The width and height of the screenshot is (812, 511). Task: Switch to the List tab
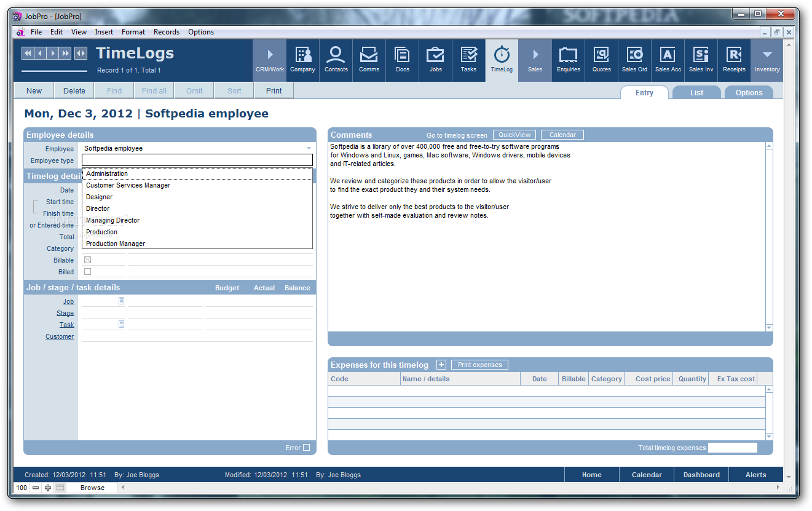coord(696,92)
